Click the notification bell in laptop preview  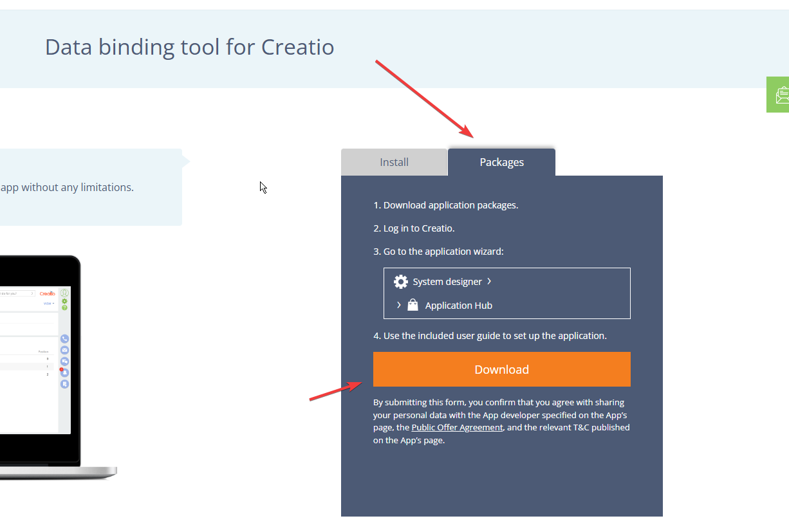pos(64,372)
